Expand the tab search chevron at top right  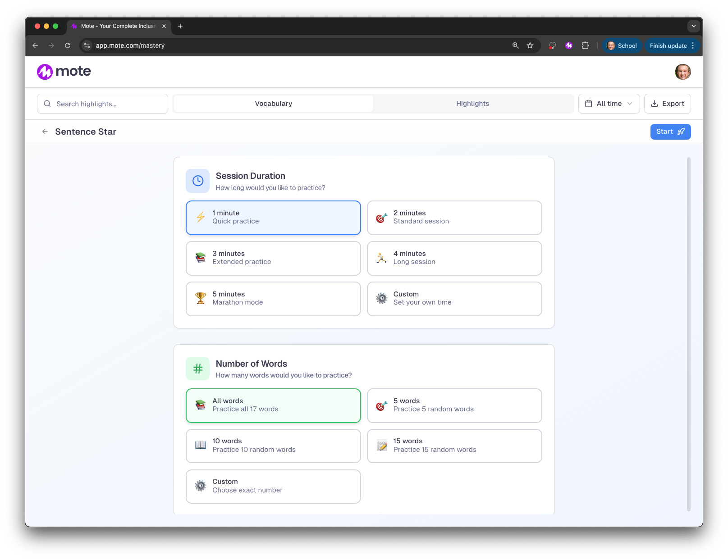tap(693, 26)
